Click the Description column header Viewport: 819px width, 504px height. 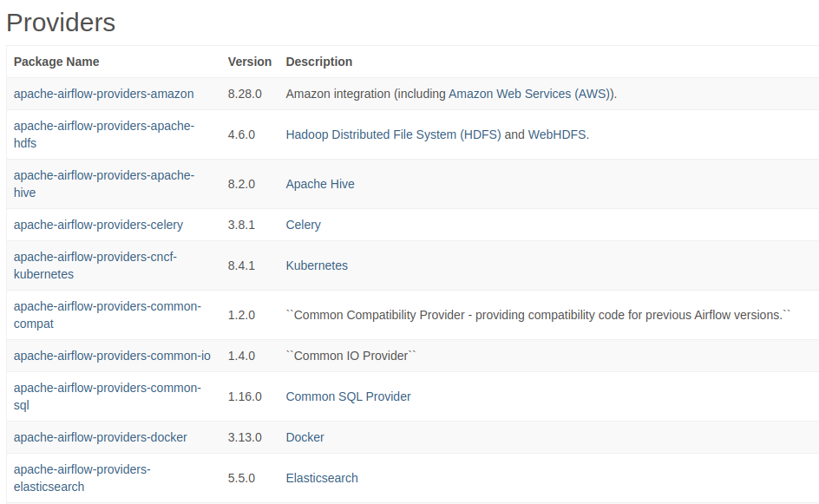pos(318,62)
